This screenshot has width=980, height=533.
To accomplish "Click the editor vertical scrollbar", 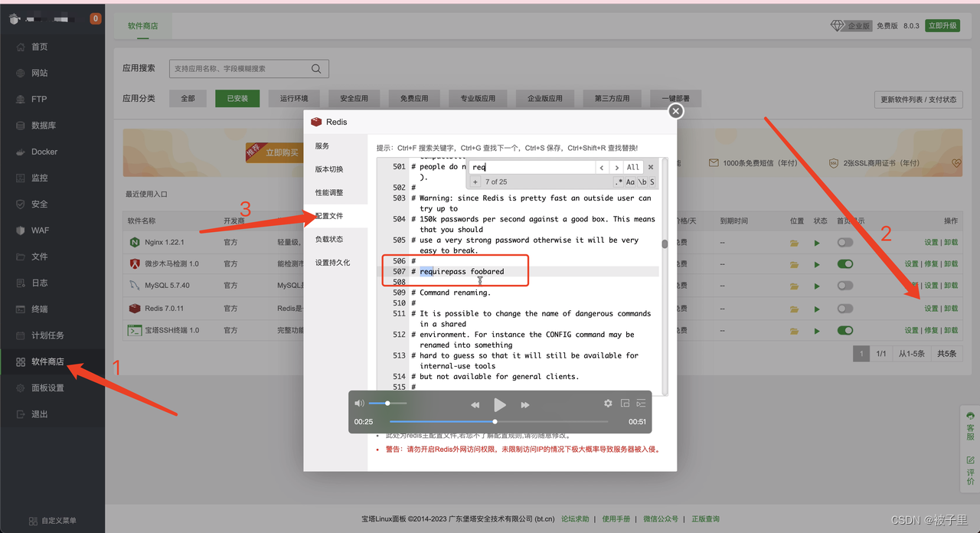I will (665, 276).
